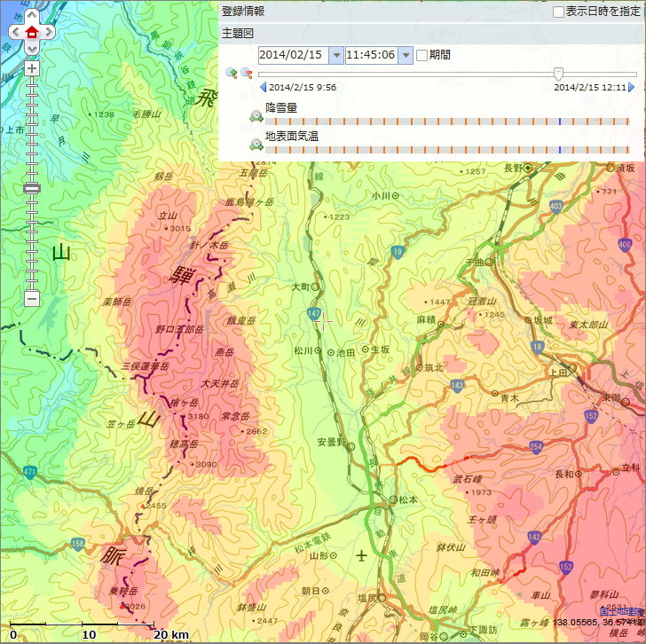Reset map view with red home icon

32,32
